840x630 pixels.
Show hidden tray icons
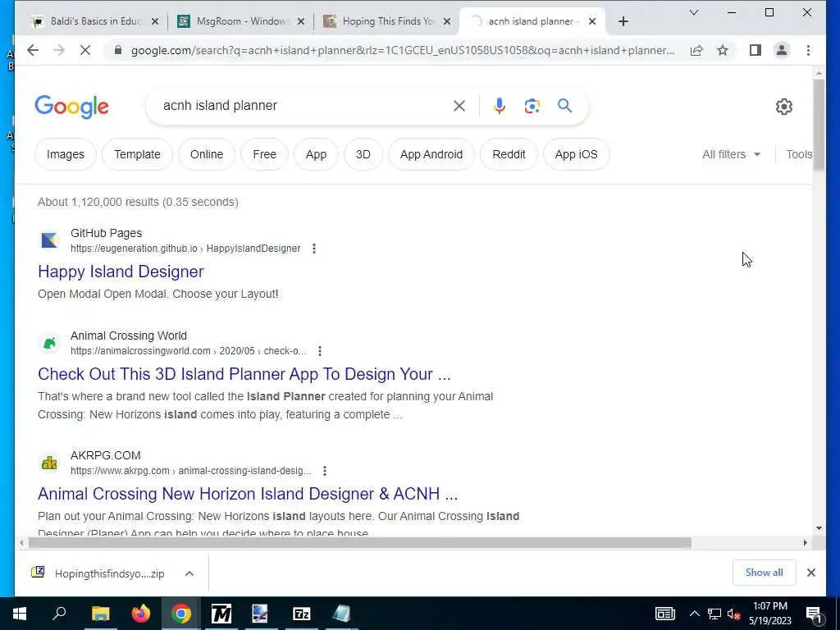tap(694, 614)
